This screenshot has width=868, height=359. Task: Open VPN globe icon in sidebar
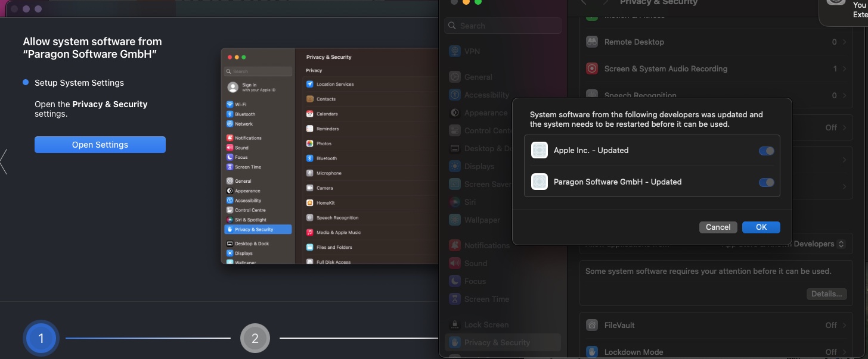[455, 51]
